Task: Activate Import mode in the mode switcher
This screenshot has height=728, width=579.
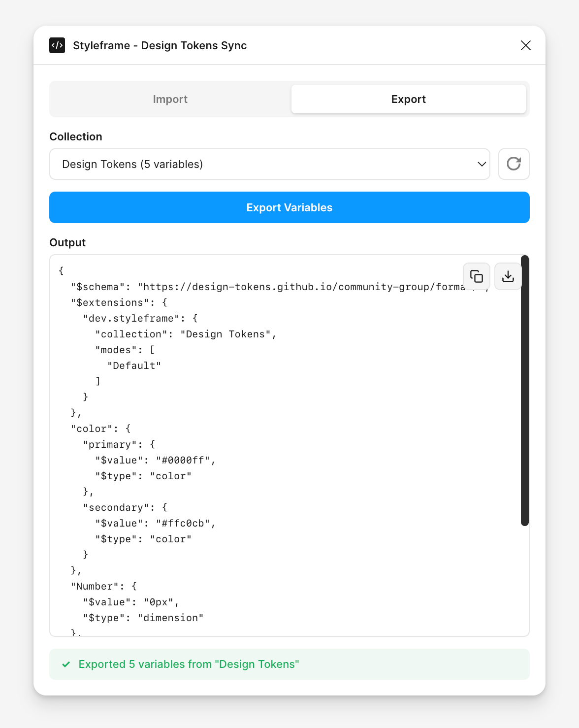Action: [170, 99]
